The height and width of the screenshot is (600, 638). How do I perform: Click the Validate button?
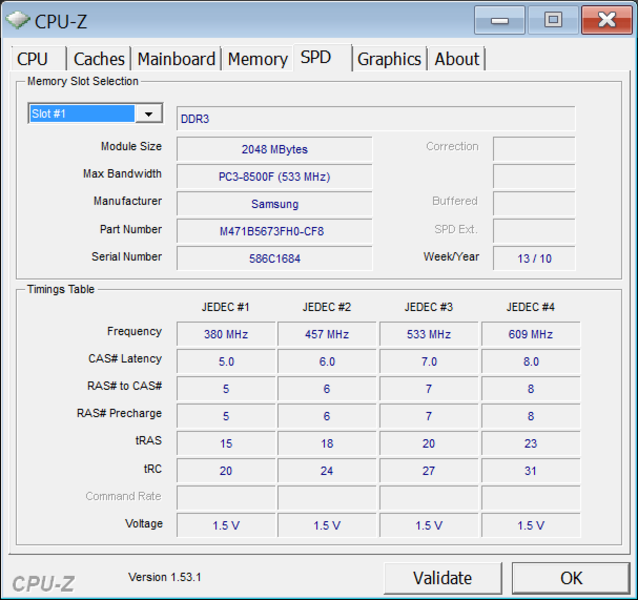coord(442,578)
